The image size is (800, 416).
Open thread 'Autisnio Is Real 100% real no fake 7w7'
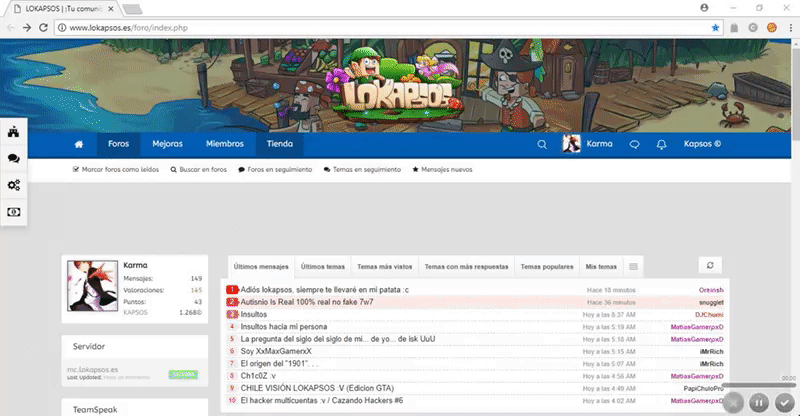coord(307,302)
